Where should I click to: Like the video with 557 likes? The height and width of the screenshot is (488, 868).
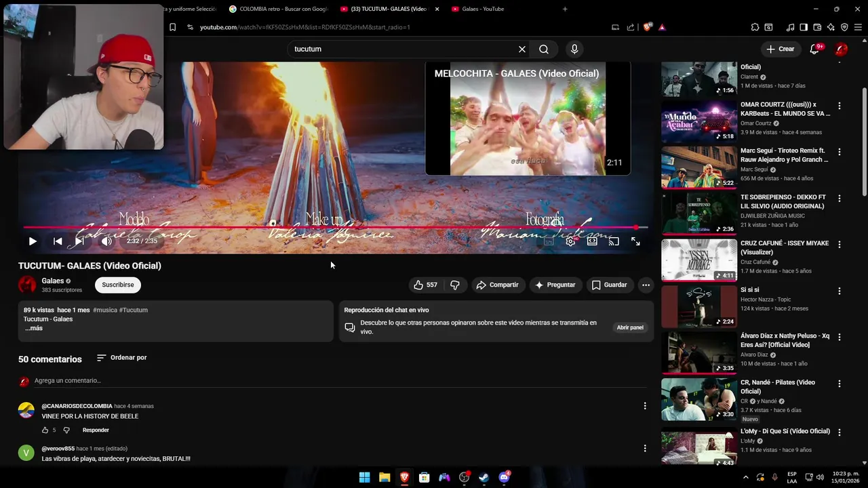425,285
